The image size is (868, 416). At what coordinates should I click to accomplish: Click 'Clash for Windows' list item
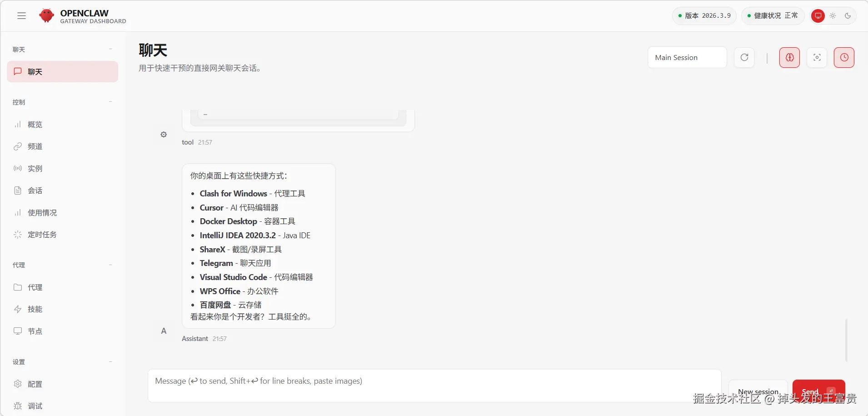(x=252, y=194)
